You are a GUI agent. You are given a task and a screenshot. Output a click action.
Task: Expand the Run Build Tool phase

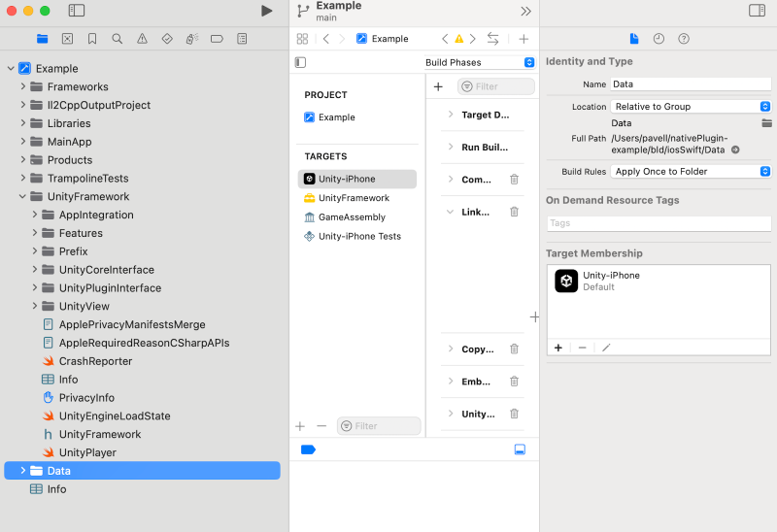click(451, 148)
